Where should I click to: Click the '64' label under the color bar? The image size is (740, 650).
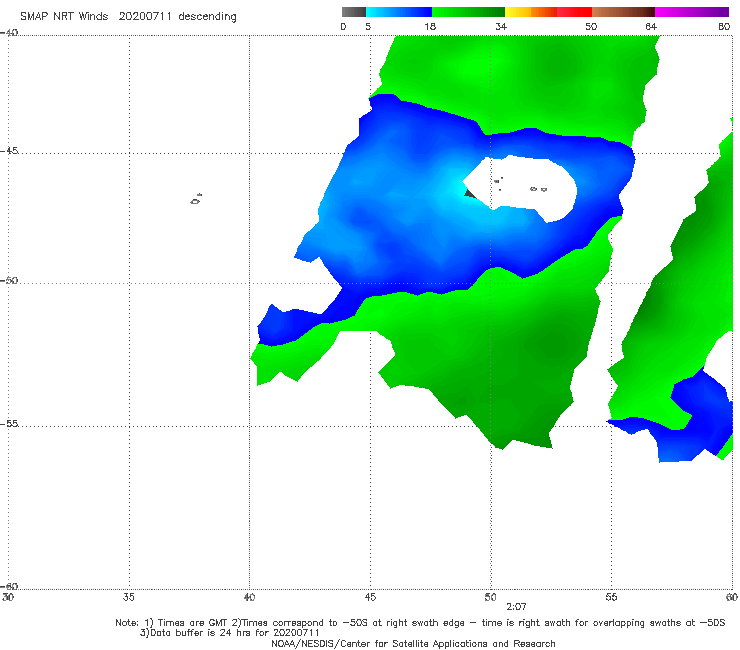(x=651, y=26)
